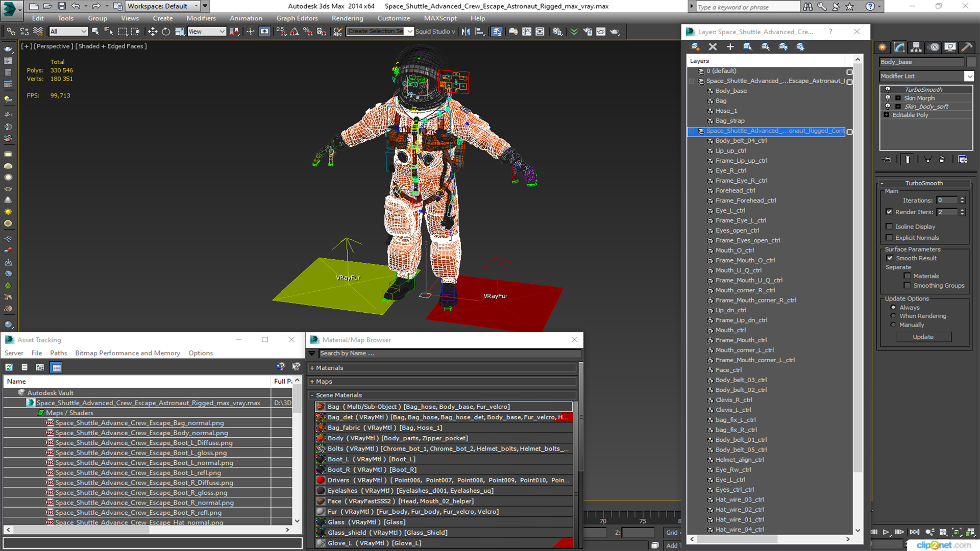980x551 pixels.
Task: Click the Iterations spinner up arrow
Action: [x=962, y=198]
